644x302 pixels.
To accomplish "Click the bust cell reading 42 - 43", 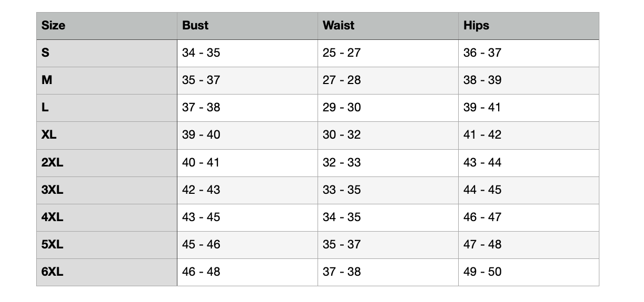I will (x=247, y=190).
